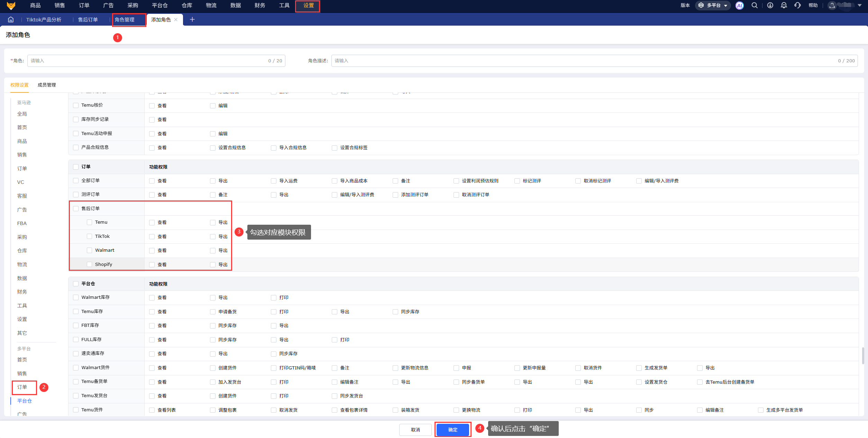
Task: Add a new tab with plus icon
Action: coord(192,20)
